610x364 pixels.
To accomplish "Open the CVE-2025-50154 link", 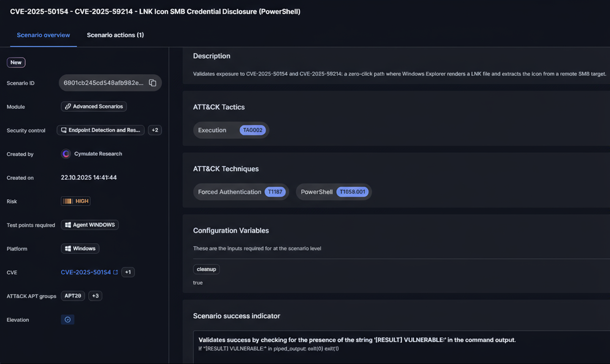I will pos(85,272).
